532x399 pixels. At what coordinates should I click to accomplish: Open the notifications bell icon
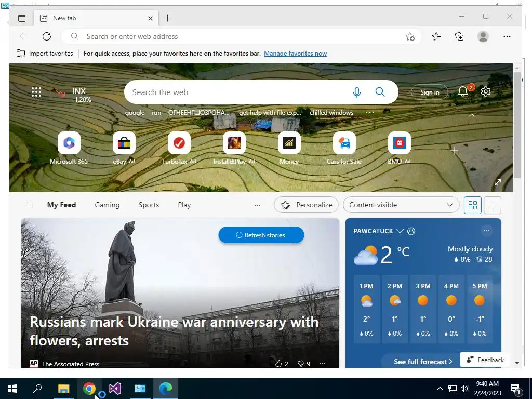click(x=463, y=91)
